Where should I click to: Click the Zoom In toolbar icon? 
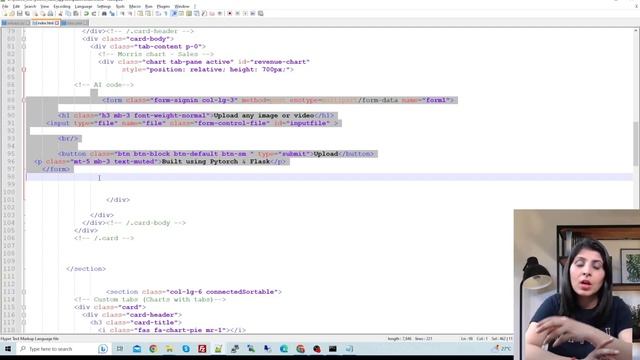tap(122, 13)
